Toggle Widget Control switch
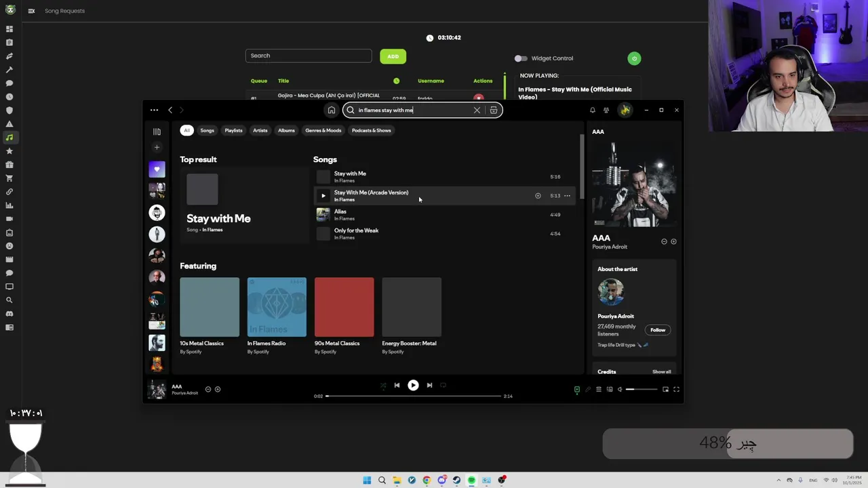Screen dimensions: 868x488 tap(521, 58)
